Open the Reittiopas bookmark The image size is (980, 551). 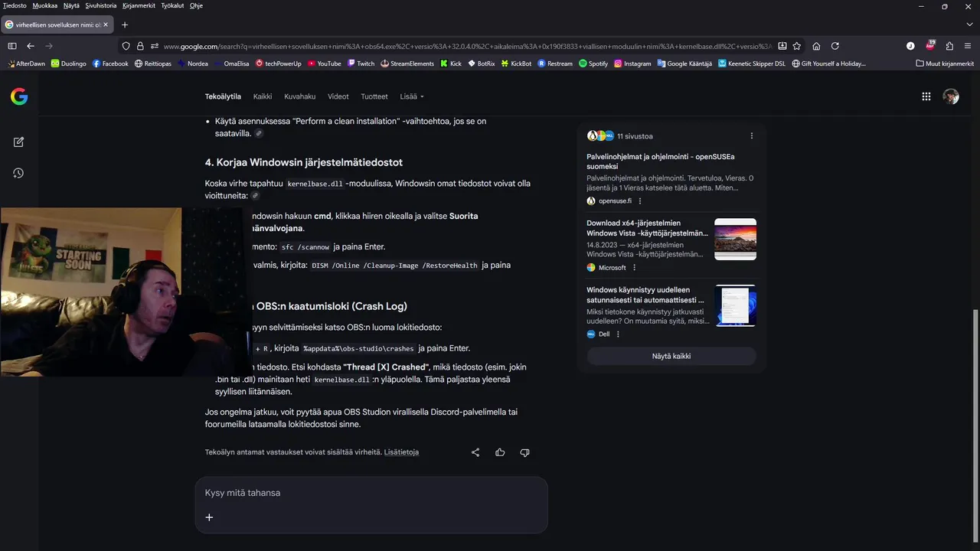pos(153,64)
